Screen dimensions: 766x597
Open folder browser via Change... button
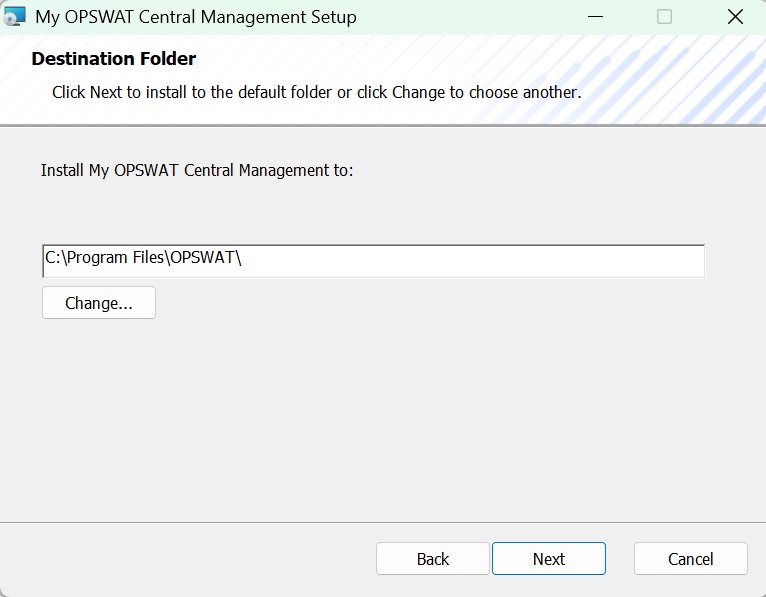point(99,303)
